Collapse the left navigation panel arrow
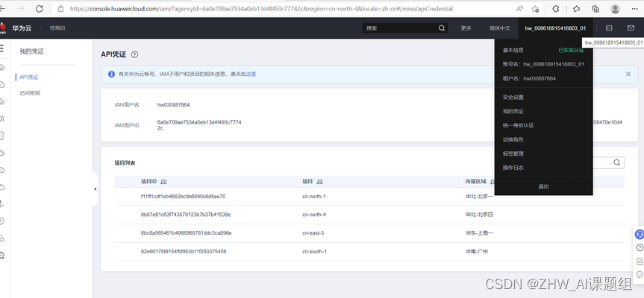644x298 pixels. click(96, 189)
